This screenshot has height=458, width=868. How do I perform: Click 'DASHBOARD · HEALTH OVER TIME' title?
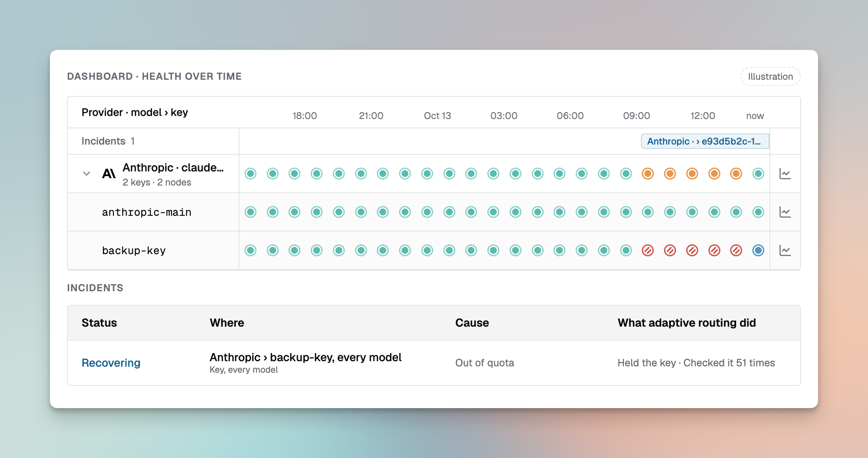(154, 76)
